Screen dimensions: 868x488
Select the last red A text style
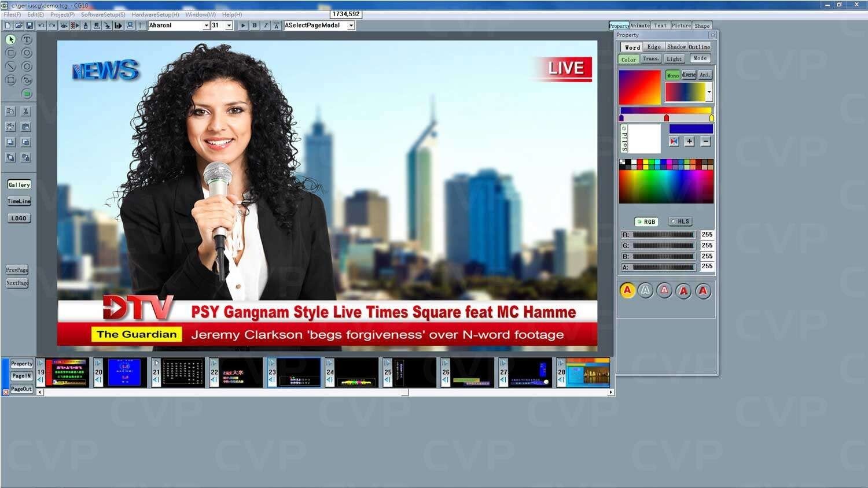coord(703,290)
